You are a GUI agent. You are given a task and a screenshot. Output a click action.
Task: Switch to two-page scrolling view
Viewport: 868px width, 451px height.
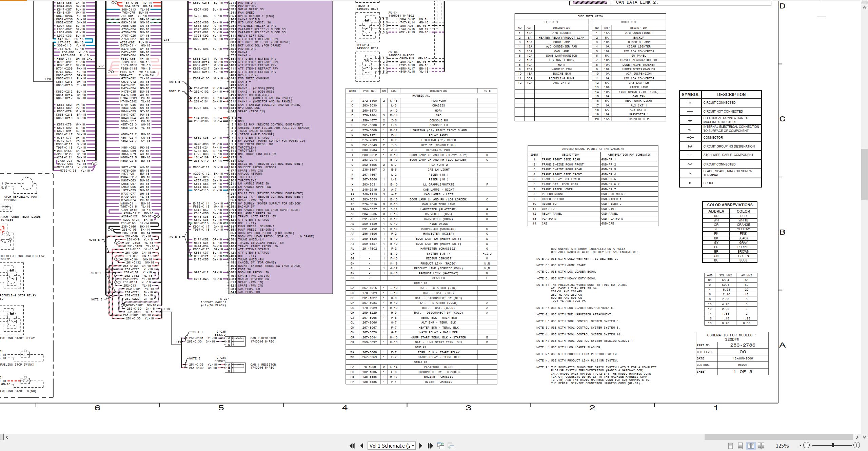761,446
